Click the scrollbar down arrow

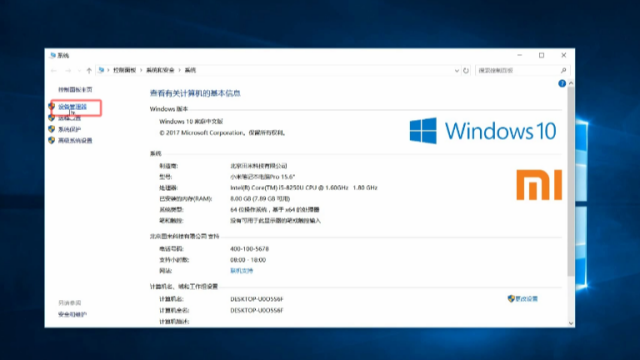(571, 323)
